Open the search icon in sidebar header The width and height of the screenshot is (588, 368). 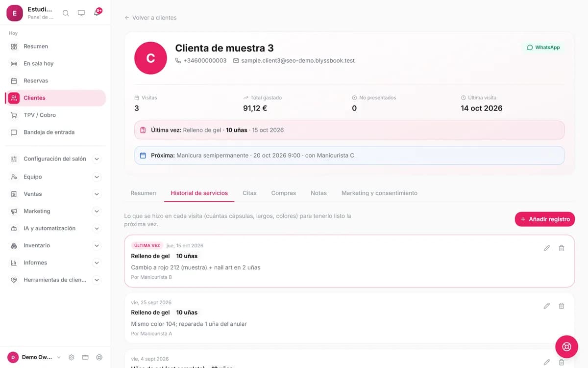click(66, 13)
